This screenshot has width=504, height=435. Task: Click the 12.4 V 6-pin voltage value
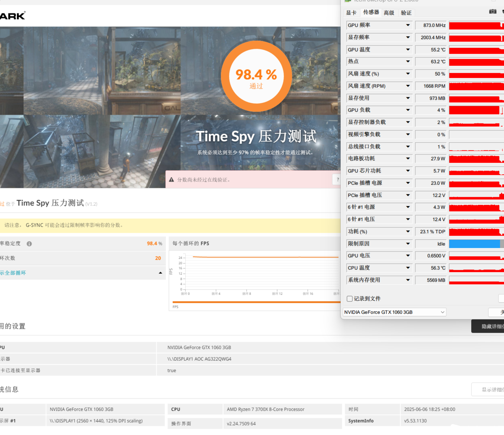(x=431, y=219)
